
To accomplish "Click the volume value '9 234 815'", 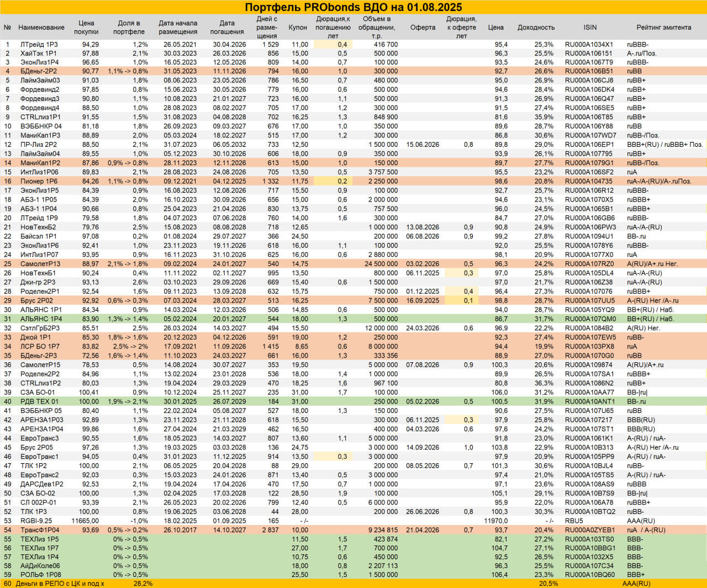I will click(x=383, y=530).
